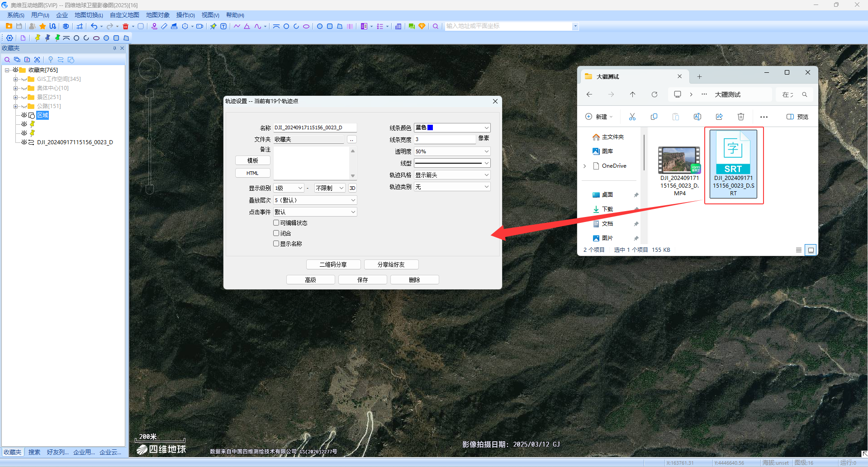The image size is (868, 467).
Task: Open the gear settings icon
Action: pyautogui.click(x=9, y=38)
